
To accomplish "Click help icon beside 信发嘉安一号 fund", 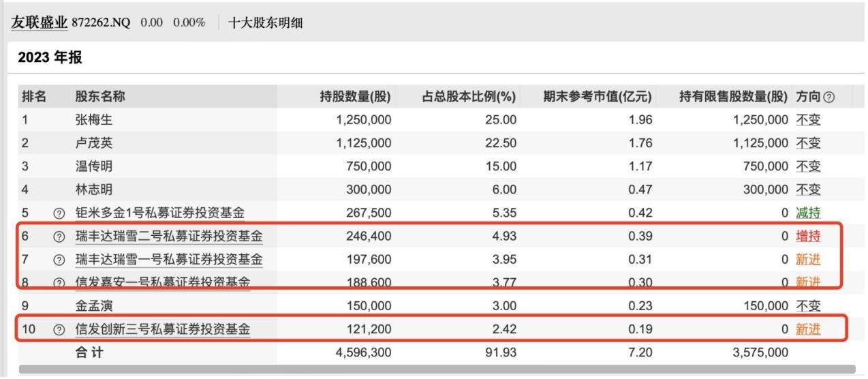I will coord(59,282).
